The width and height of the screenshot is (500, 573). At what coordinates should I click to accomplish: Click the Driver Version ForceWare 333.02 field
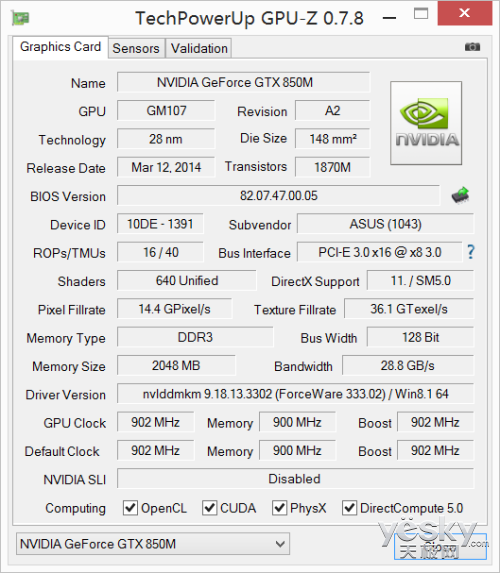point(295,394)
